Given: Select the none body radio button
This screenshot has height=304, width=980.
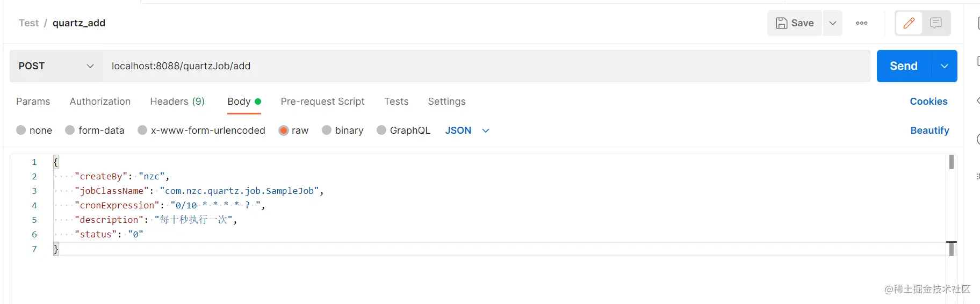Looking at the screenshot, I should 21,131.
